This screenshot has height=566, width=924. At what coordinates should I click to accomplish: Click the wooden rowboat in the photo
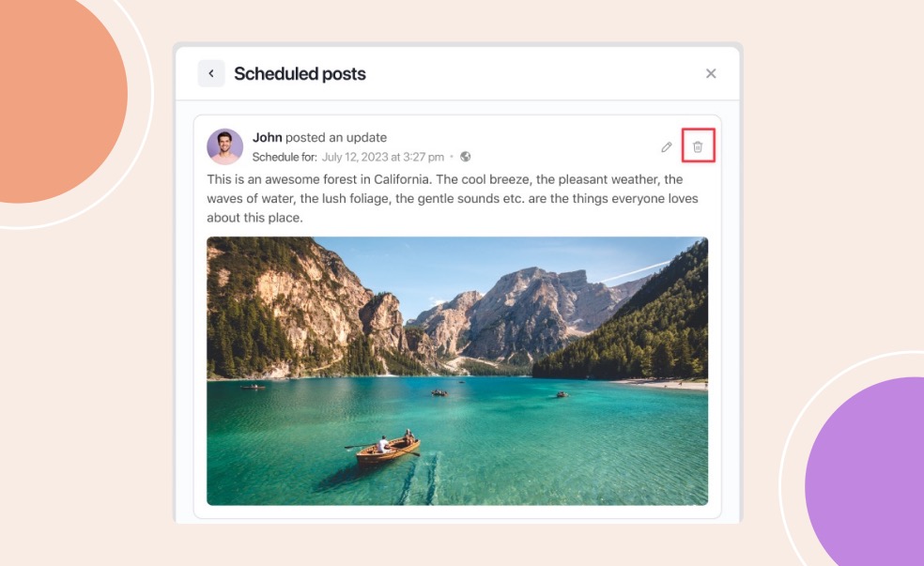(x=387, y=450)
